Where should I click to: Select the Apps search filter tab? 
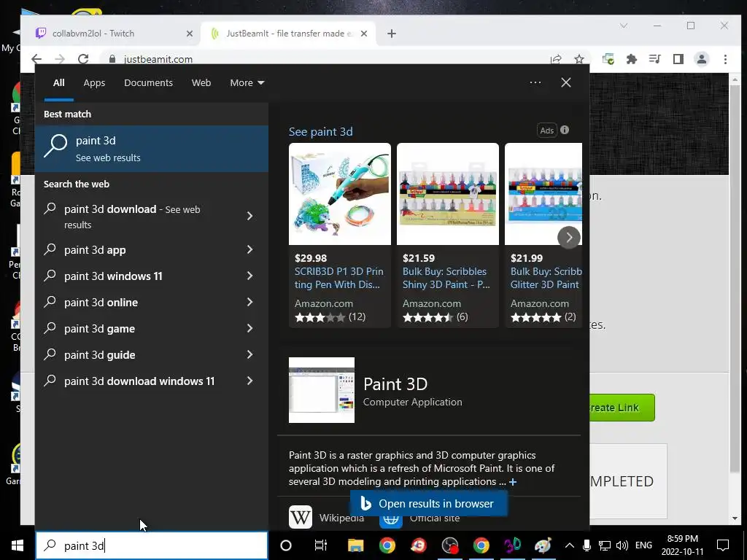click(94, 83)
